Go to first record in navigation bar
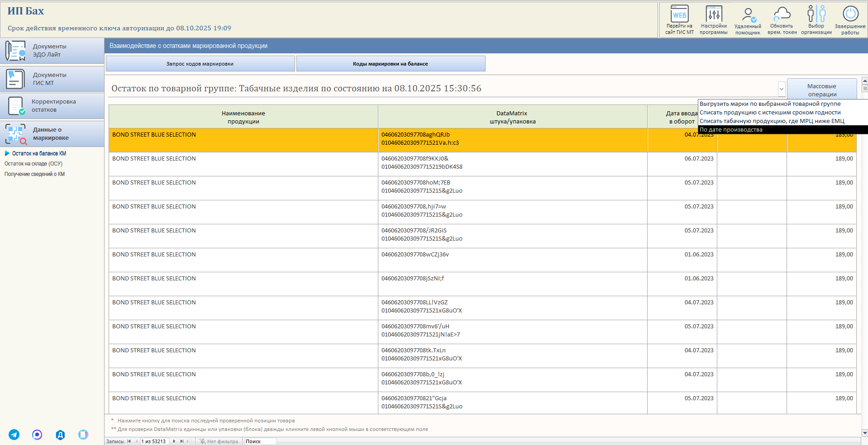This screenshot has width=868, height=445. coord(129,441)
